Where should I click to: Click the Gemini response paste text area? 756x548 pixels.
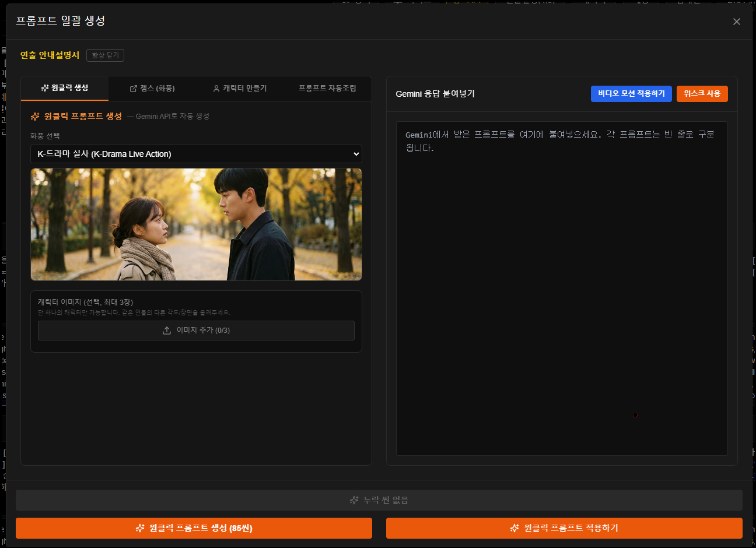(562, 289)
